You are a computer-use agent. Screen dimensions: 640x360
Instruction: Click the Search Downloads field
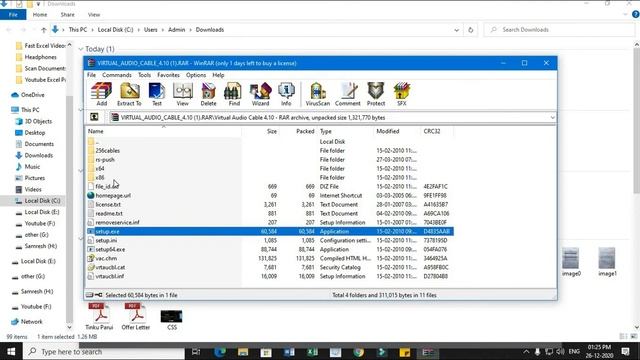pos(559,30)
